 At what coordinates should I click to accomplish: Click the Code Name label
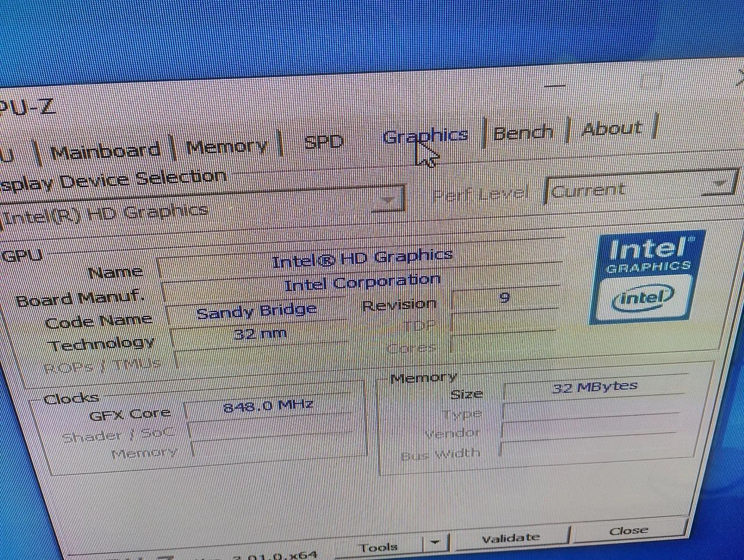[x=99, y=321]
